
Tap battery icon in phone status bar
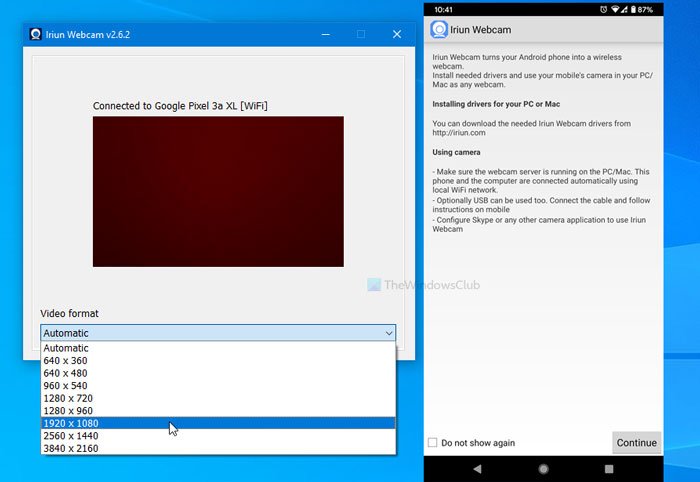(633, 9)
